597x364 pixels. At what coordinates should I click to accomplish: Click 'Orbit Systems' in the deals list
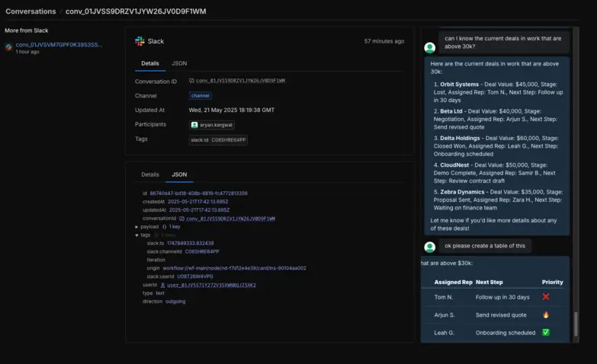pyautogui.click(x=459, y=85)
